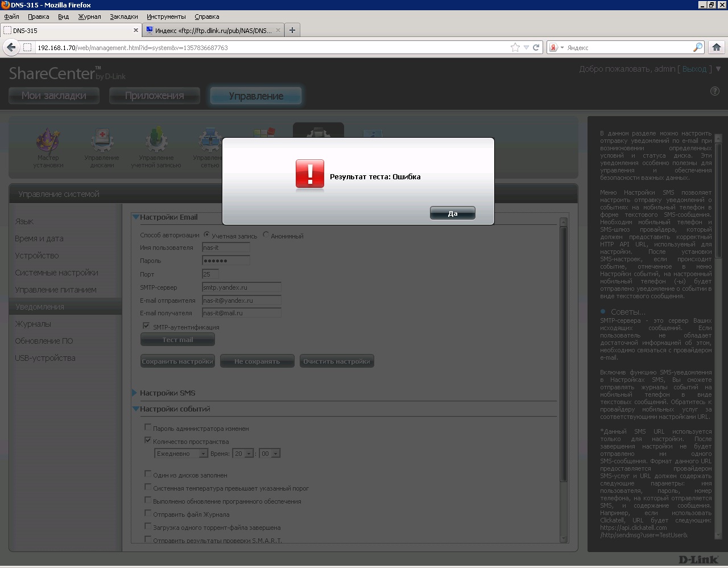This screenshot has height=568, width=728.
Task: Open the Управление дисками icon
Action: click(102, 148)
